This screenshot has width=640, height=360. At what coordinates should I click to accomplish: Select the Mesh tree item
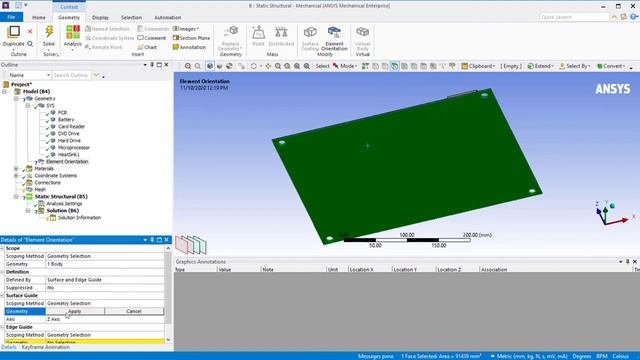[x=40, y=190]
